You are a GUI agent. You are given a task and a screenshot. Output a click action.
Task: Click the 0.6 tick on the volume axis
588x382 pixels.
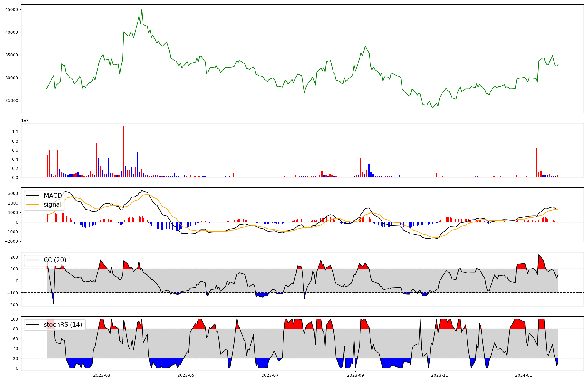point(15,150)
